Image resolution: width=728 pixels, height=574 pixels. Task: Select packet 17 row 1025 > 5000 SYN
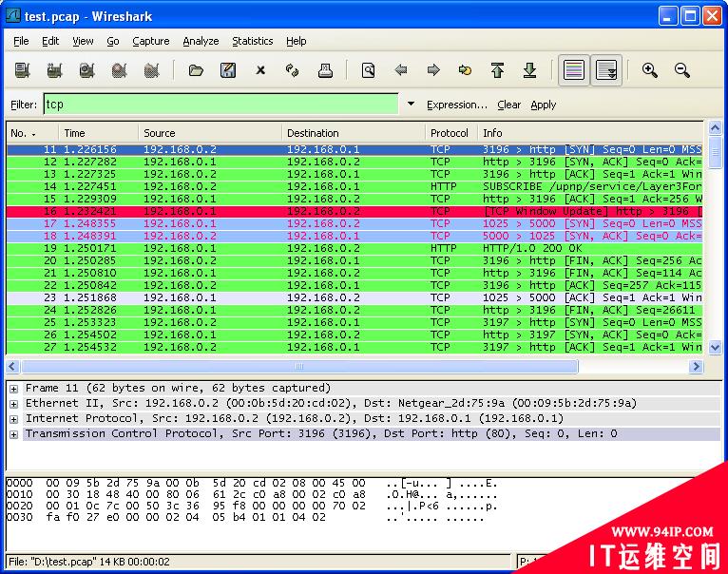click(354, 224)
